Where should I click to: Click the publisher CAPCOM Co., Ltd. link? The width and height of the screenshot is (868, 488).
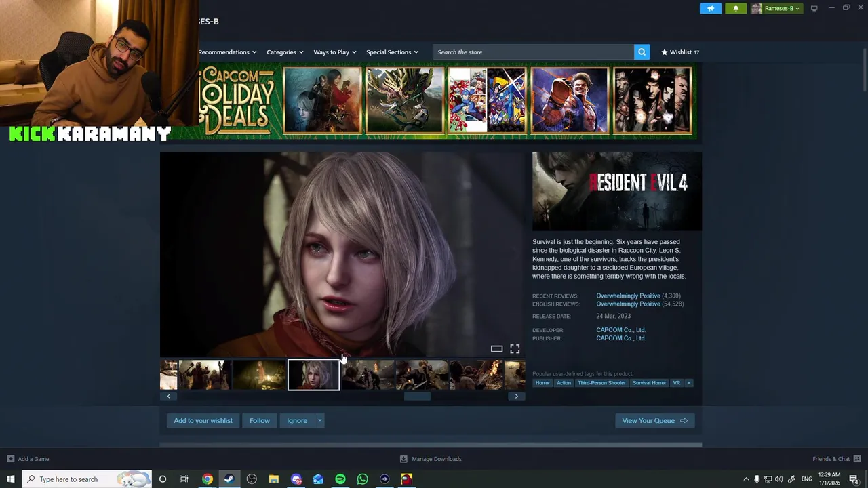(x=620, y=338)
